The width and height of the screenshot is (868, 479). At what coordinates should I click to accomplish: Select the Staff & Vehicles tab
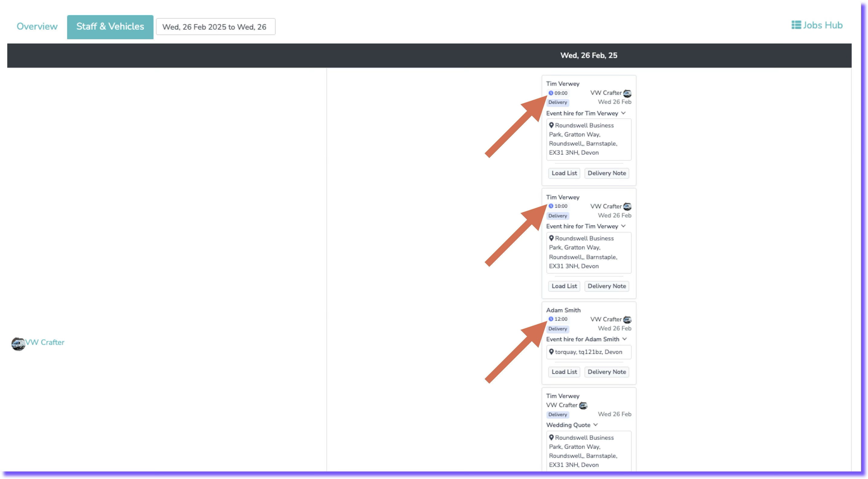(x=110, y=27)
